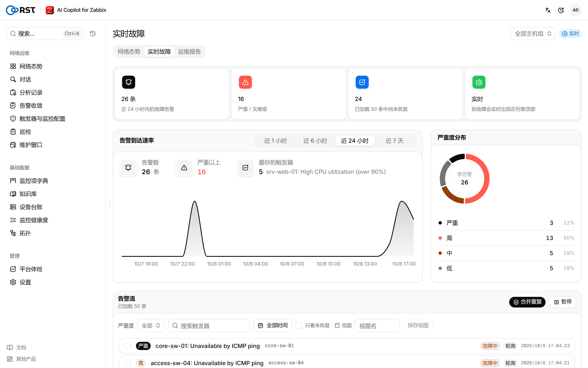This screenshot has height=368, width=588.
Task: Click srv-web-01 High CPU utilization trigger text
Action: click(326, 172)
